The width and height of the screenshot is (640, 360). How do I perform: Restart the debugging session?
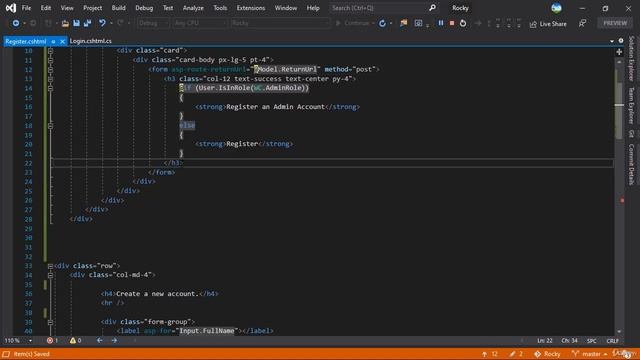[463, 23]
